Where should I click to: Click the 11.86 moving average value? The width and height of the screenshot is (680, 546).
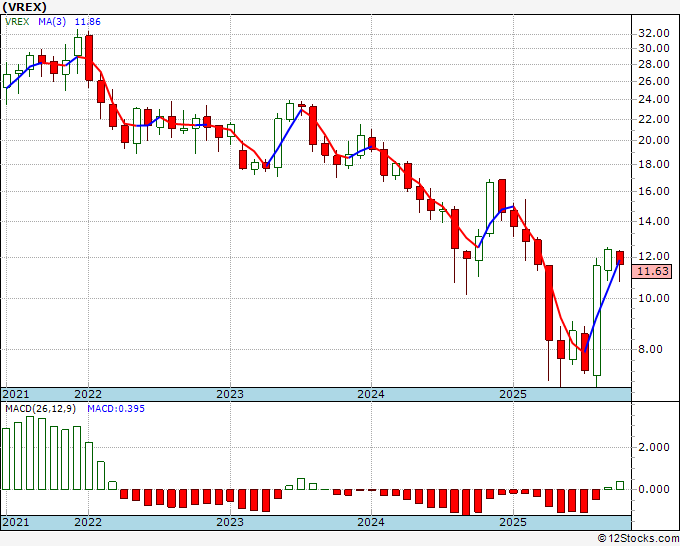[88, 22]
